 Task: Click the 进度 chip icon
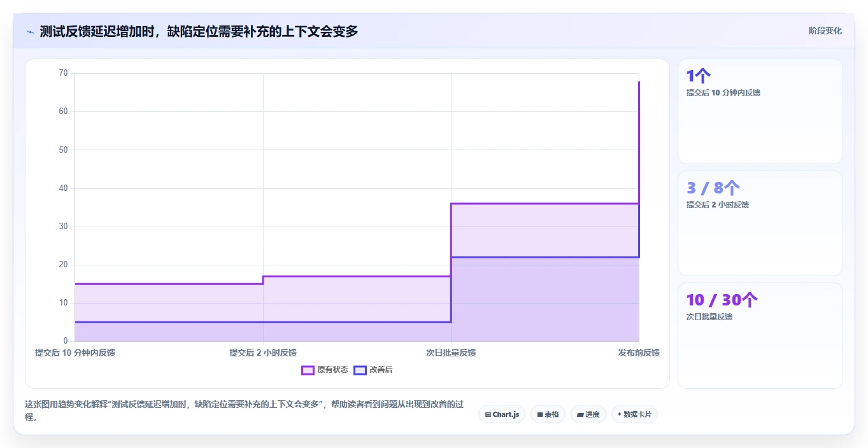pyautogui.click(x=580, y=414)
